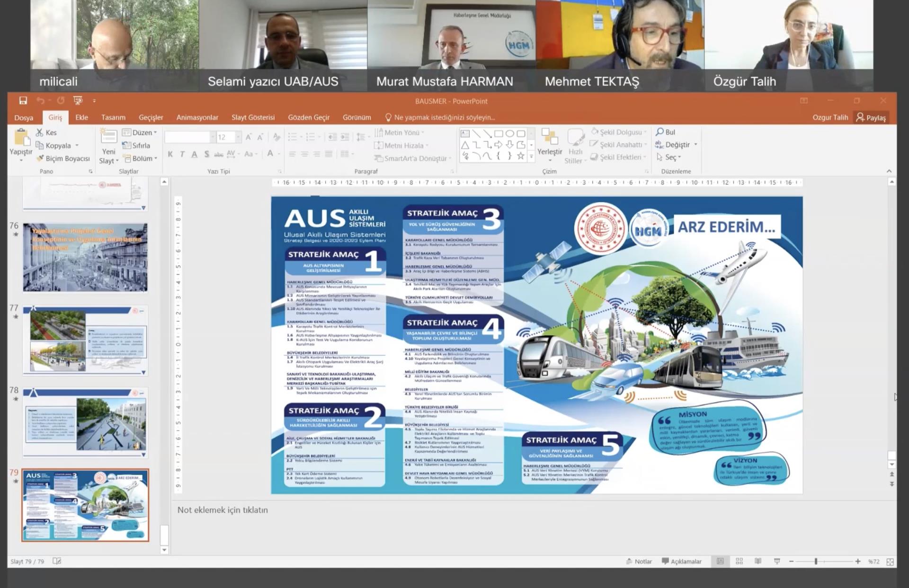The image size is (909, 588).
Task: Open the Bölüm section dropdown
Action: click(x=140, y=158)
